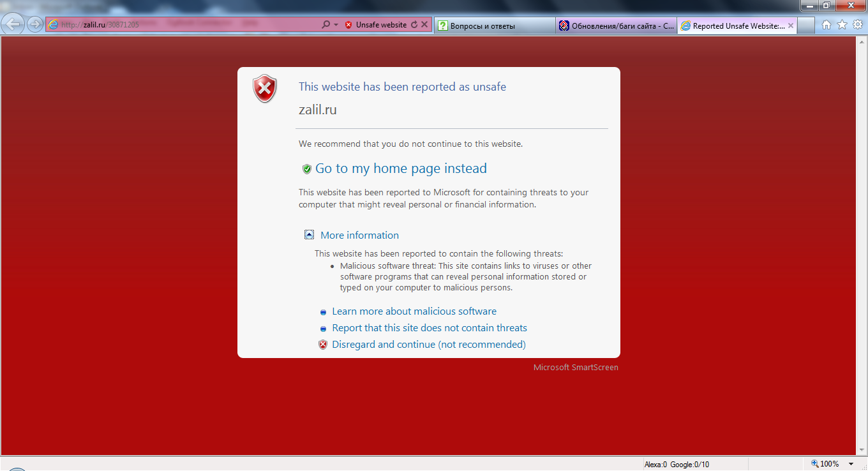Switch to the Вопросы и ответы tab
The height and width of the screenshot is (471, 868).
pos(495,26)
